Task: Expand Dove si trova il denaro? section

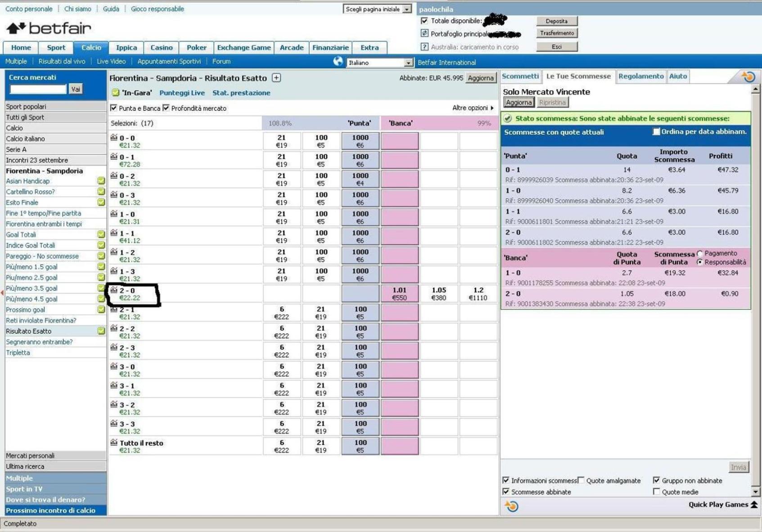Action: (55, 500)
